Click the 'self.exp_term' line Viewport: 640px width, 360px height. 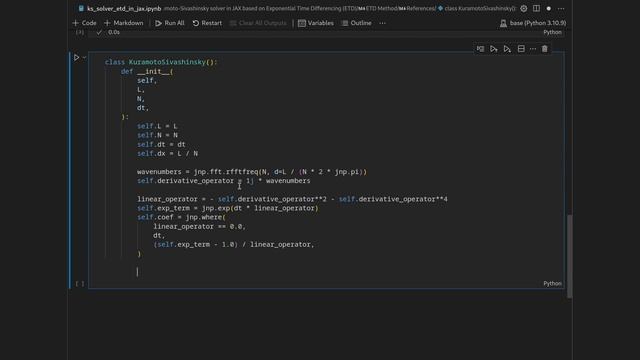227,208
